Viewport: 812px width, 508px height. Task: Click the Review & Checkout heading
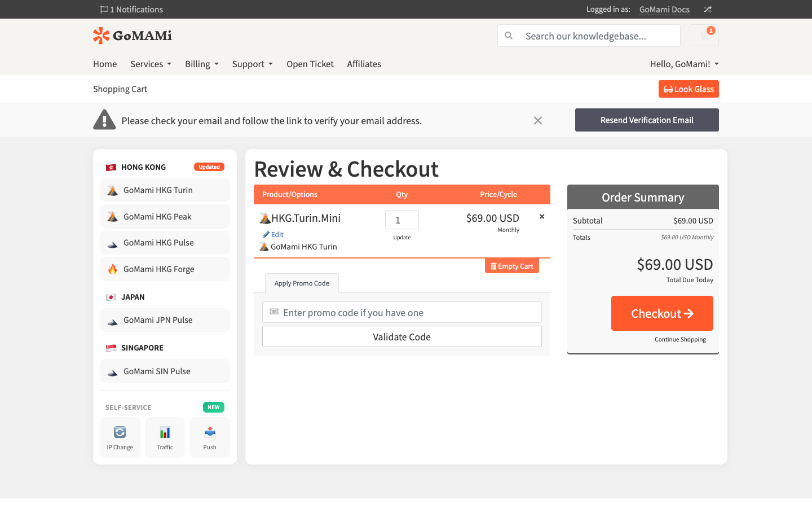pyautogui.click(x=346, y=169)
